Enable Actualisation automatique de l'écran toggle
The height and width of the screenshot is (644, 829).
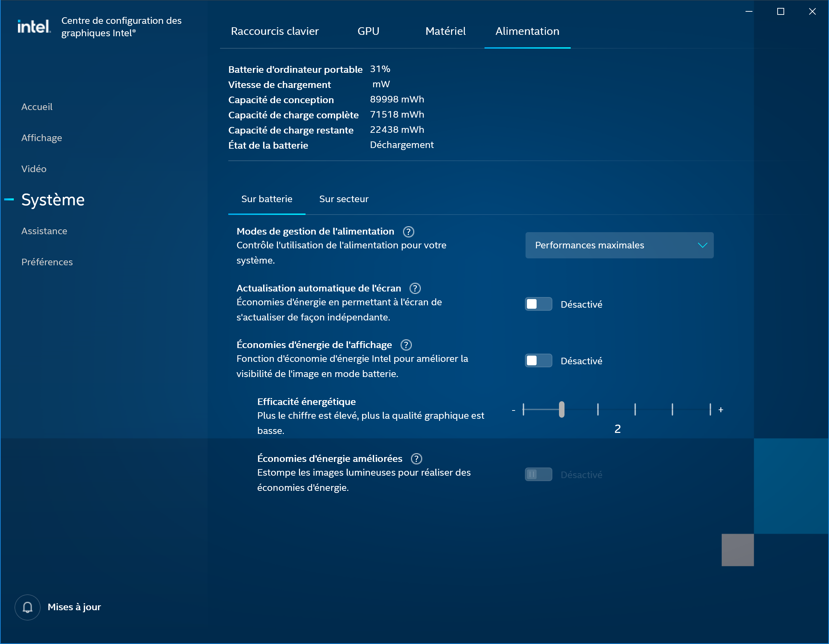point(538,304)
